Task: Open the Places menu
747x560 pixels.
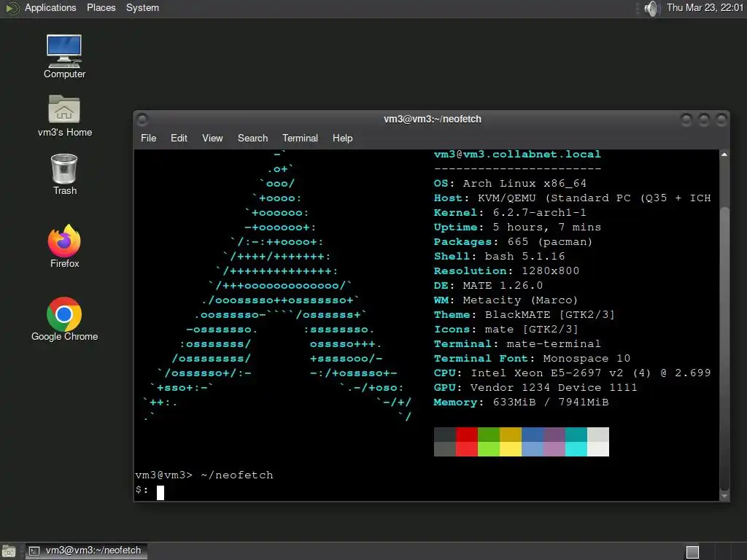Action: pos(101,7)
